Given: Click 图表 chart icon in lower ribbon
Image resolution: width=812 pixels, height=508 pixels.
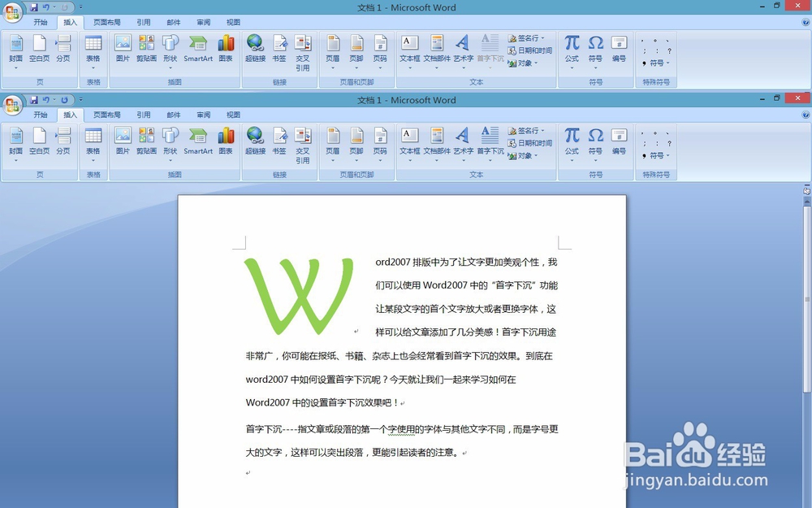Looking at the screenshot, I should click(226, 141).
